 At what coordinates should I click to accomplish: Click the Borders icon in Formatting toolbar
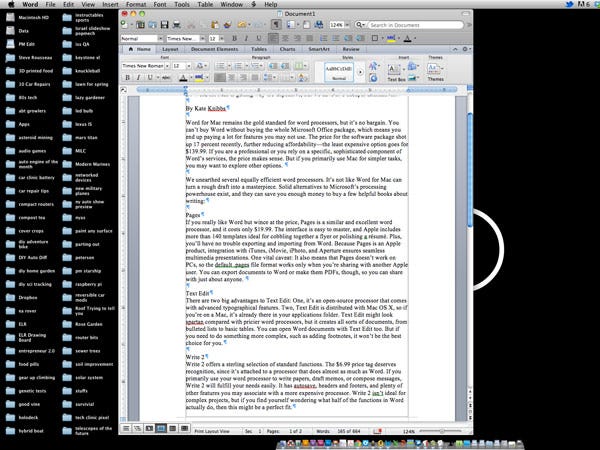click(375, 38)
